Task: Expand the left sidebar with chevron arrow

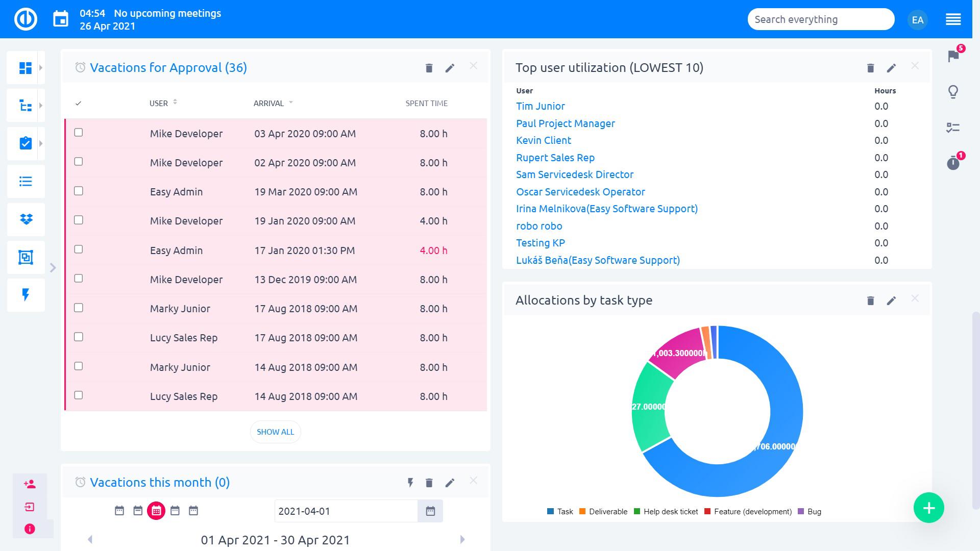Action: pos(53,268)
